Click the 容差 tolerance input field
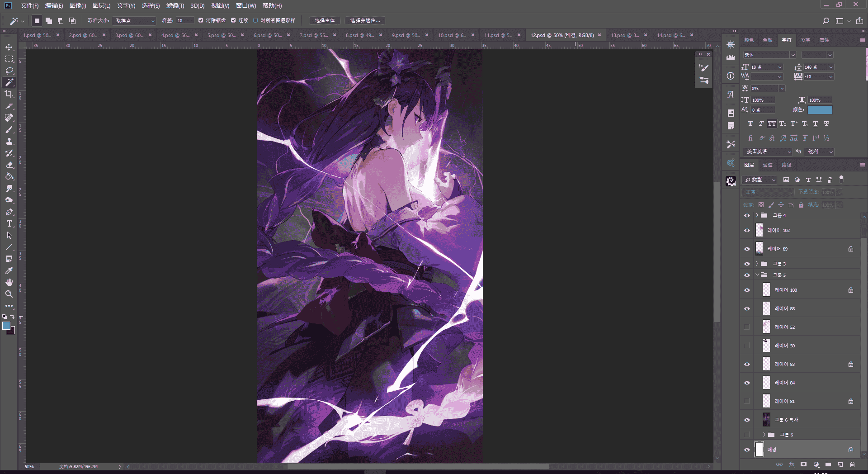Viewport: 868px width, 474px height. coord(184,20)
